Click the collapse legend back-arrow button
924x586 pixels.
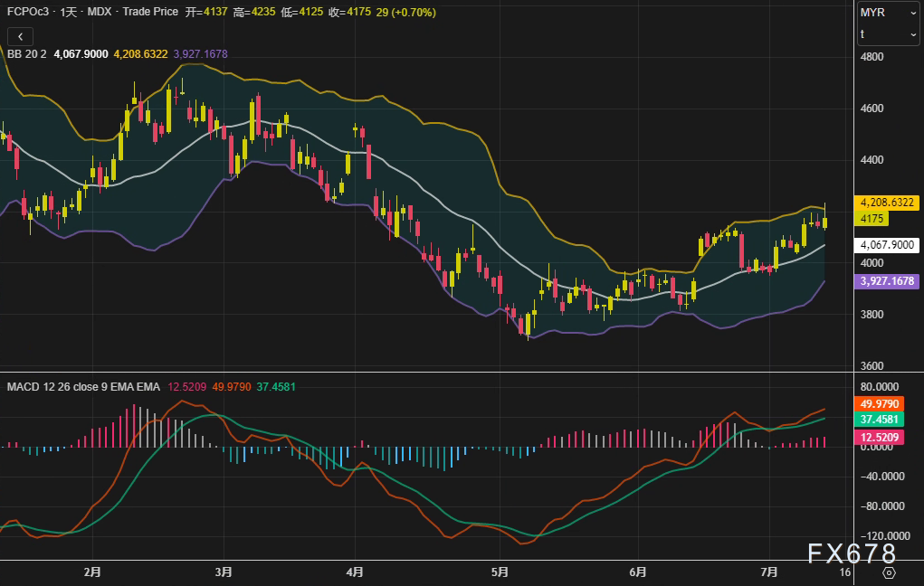tap(20, 36)
